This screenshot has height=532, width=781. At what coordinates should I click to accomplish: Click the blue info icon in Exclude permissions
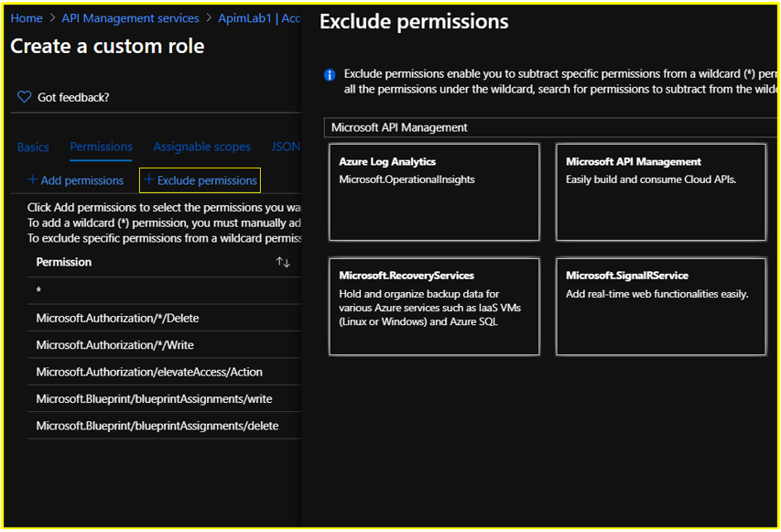[330, 75]
